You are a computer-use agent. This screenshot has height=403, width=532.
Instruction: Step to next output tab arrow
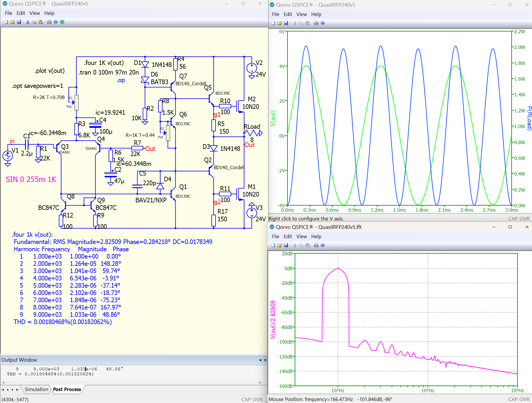pyautogui.click(x=12, y=390)
